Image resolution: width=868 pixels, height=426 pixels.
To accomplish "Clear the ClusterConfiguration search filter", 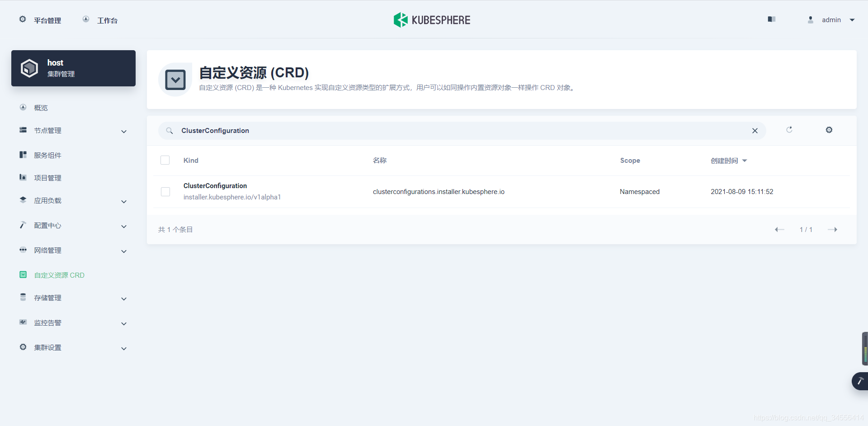I will point(755,131).
